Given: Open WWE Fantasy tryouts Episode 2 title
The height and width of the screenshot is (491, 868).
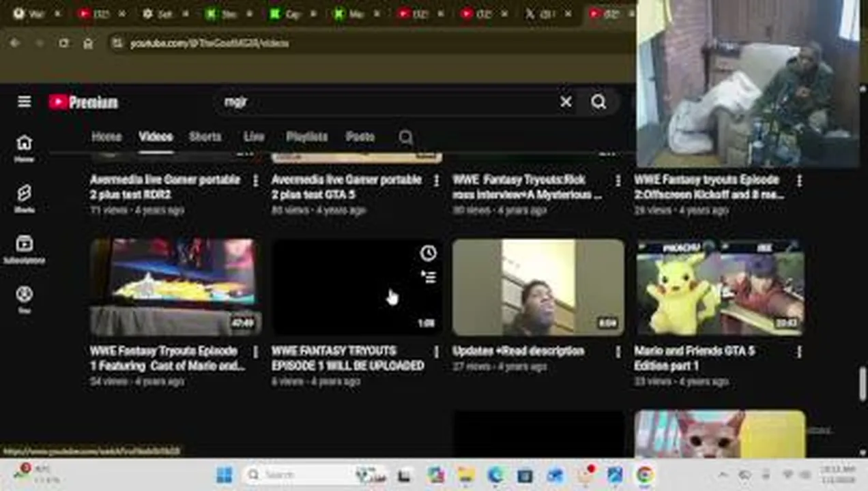Looking at the screenshot, I should tap(709, 187).
